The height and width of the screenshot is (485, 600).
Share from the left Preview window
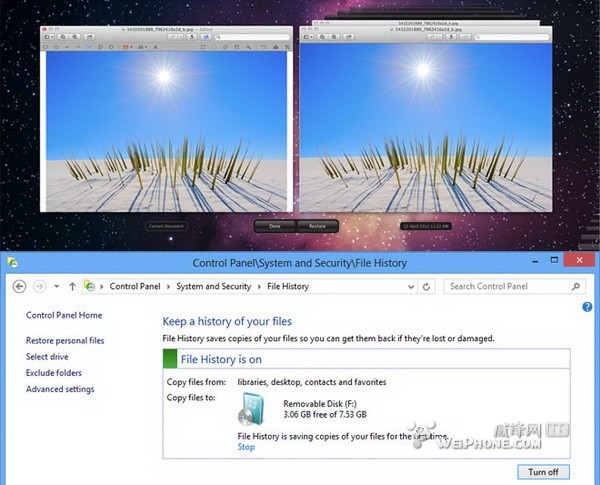click(90, 37)
